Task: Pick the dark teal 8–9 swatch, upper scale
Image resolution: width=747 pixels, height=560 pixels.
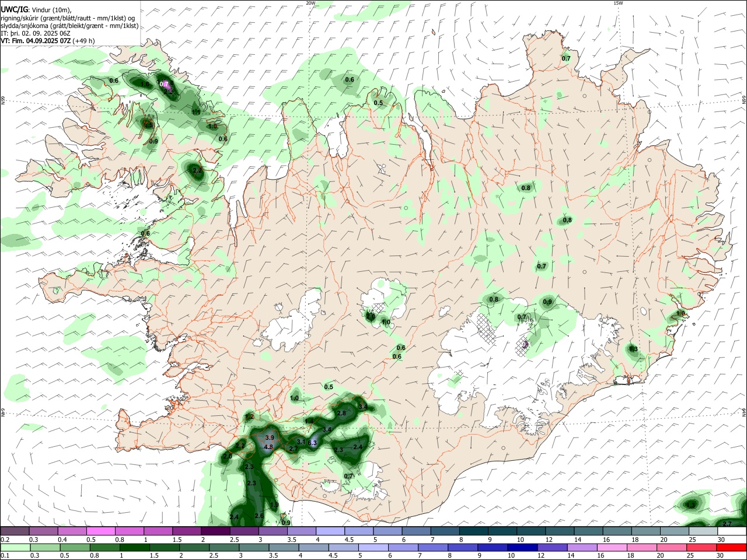Action: tap(473, 531)
